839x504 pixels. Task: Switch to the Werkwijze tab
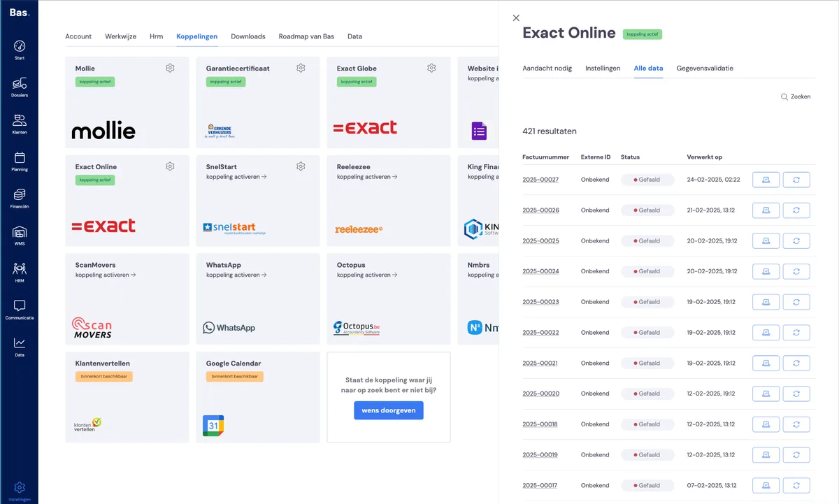[121, 36]
